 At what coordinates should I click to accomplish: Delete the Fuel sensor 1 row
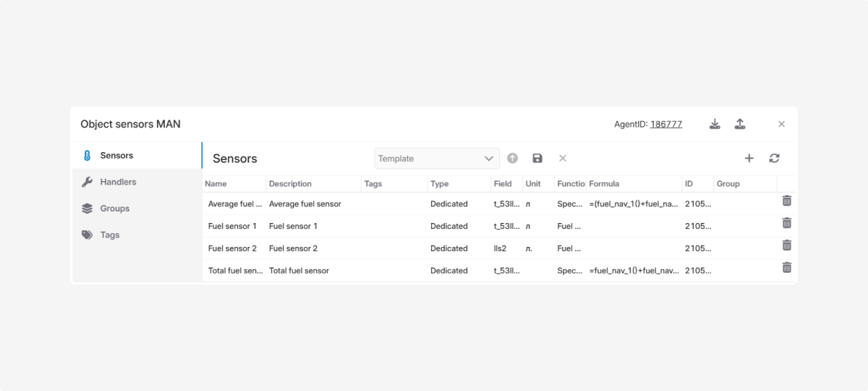pyautogui.click(x=787, y=223)
